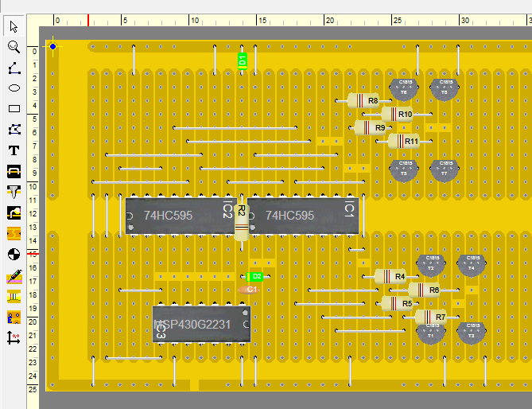Click the 25 mark on vertical ruler
This screenshot has height=409, width=532.
33,389
